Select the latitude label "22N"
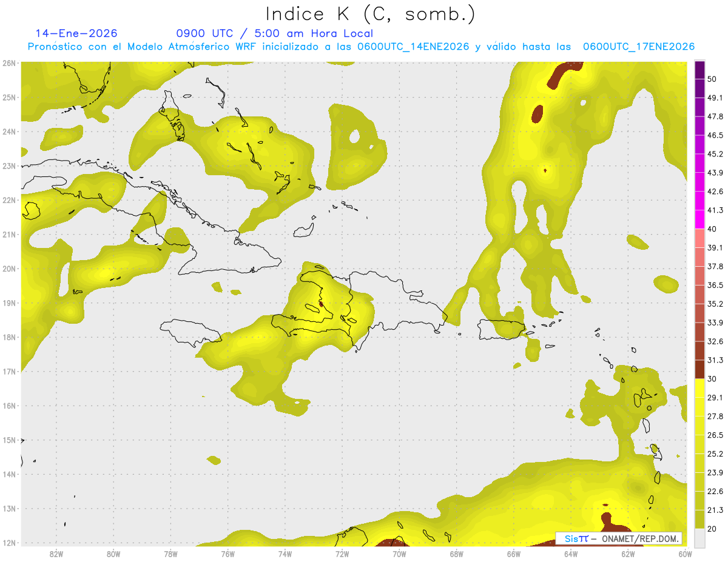Viewport: 728px width, 562px height. (x=9, y=200)
